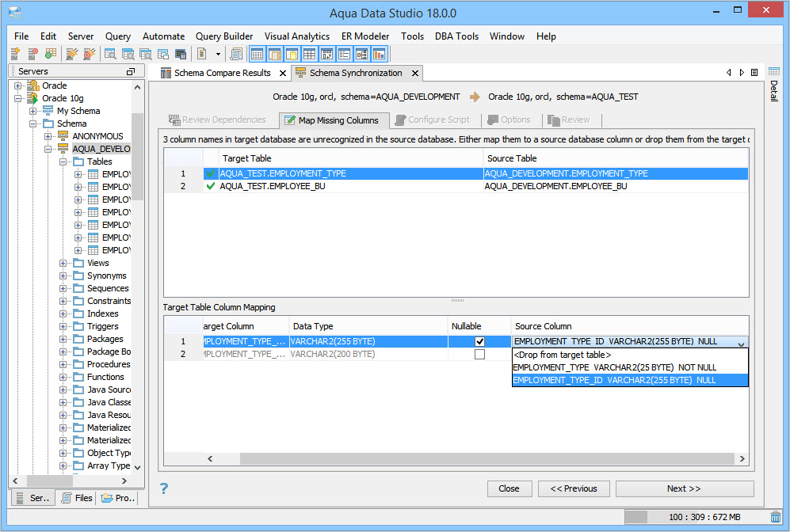Toggle the bar chart view toolbar icon
Viewport: 790px width, 532px height.
tap(380, 54)
